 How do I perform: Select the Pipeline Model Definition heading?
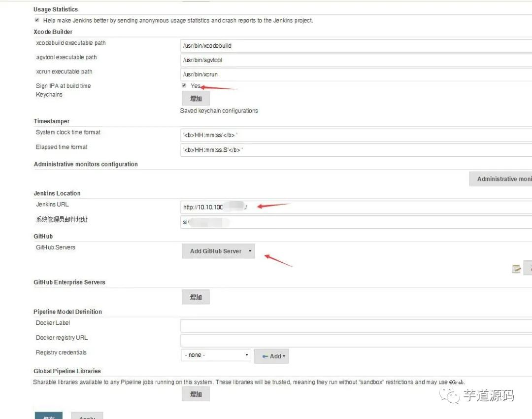pyautogui.click(x=67, y=312)
